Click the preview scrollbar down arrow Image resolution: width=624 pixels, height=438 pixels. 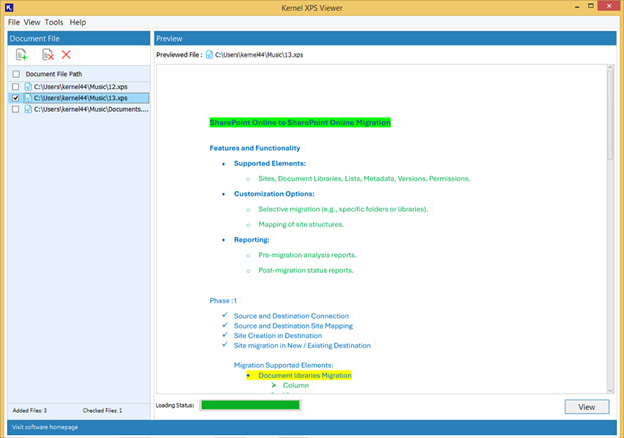(x=610, y=391)
